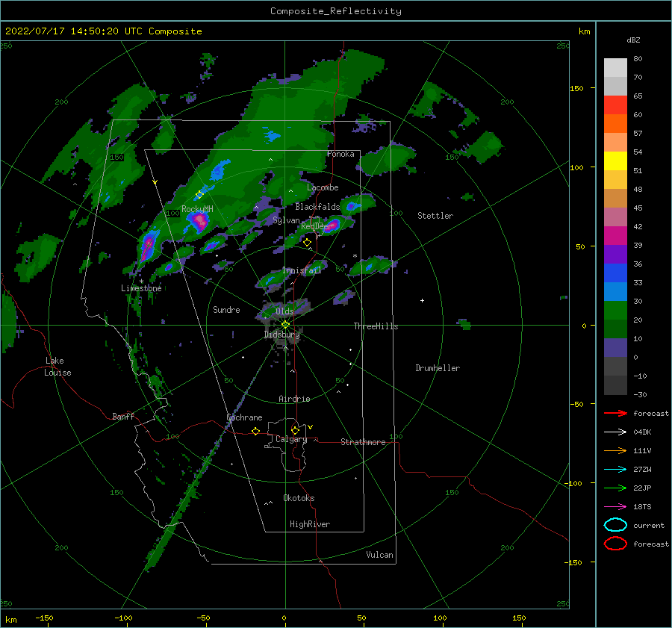
Task: Select the orange 60 dBZ swatch
Action: [615, 124]
